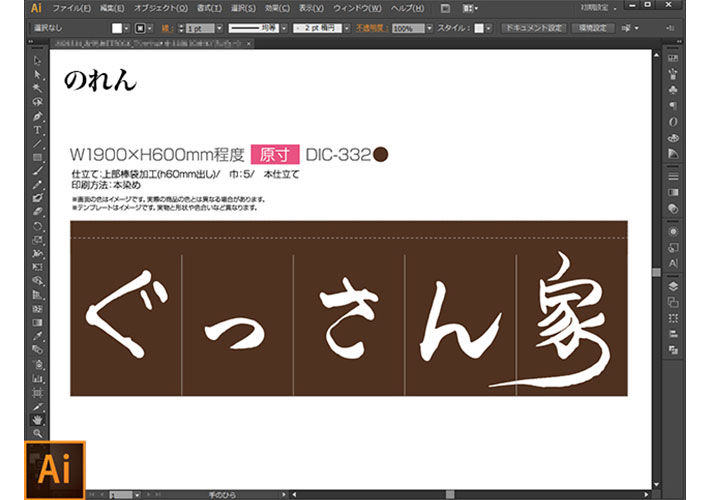
Task: Select the Type tool
Action: pos(37,130)
